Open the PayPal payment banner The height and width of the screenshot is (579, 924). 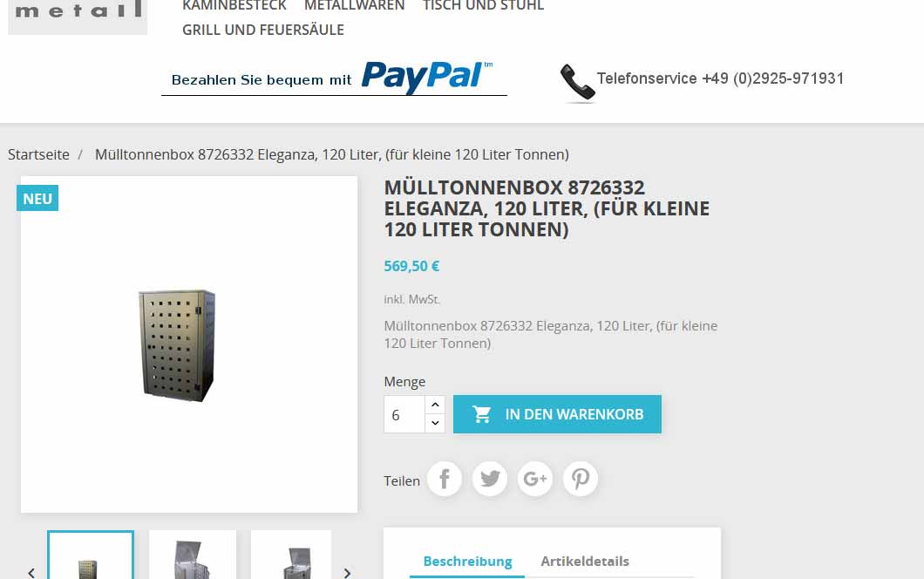tap(334, 78)
